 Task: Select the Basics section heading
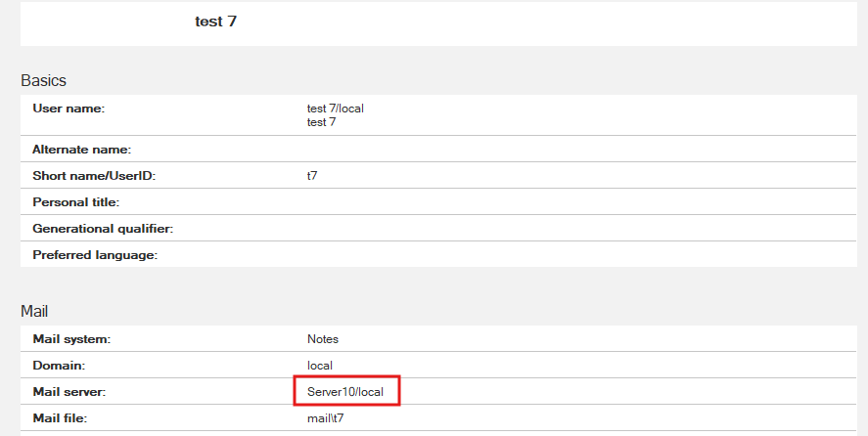[x=43, y=81]
